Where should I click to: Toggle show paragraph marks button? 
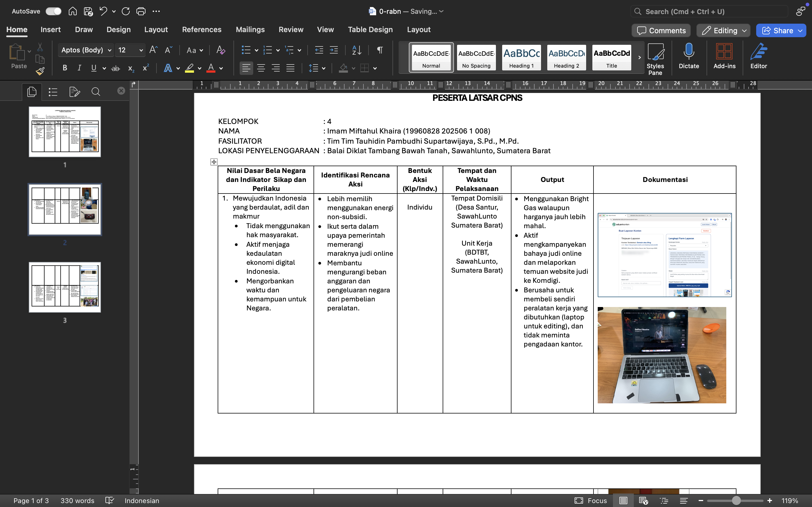(x=380, y=50)
